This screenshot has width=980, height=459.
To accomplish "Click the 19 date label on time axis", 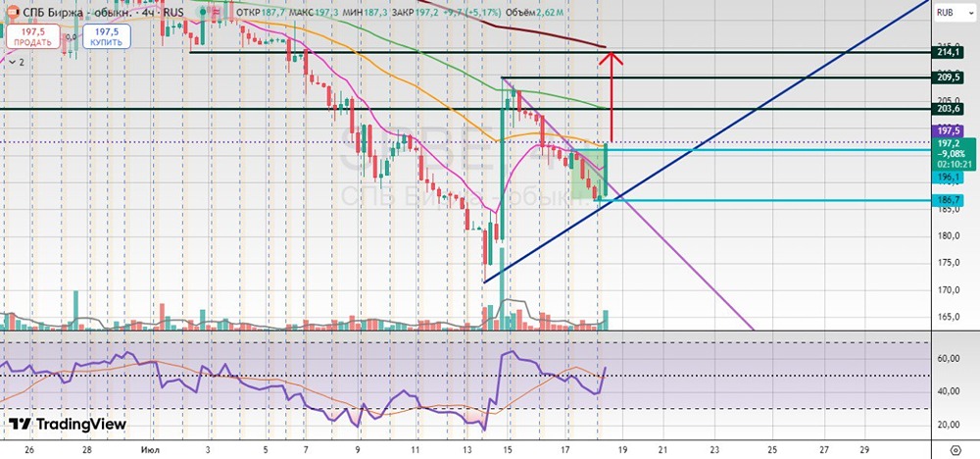I will pos(623,449).
